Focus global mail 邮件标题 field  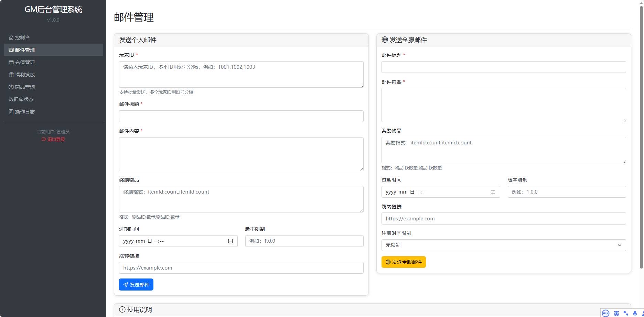click(x=504, y=67)
